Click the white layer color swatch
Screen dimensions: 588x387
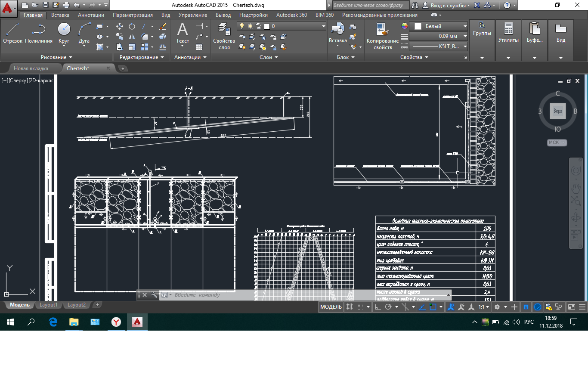[266, 26]
